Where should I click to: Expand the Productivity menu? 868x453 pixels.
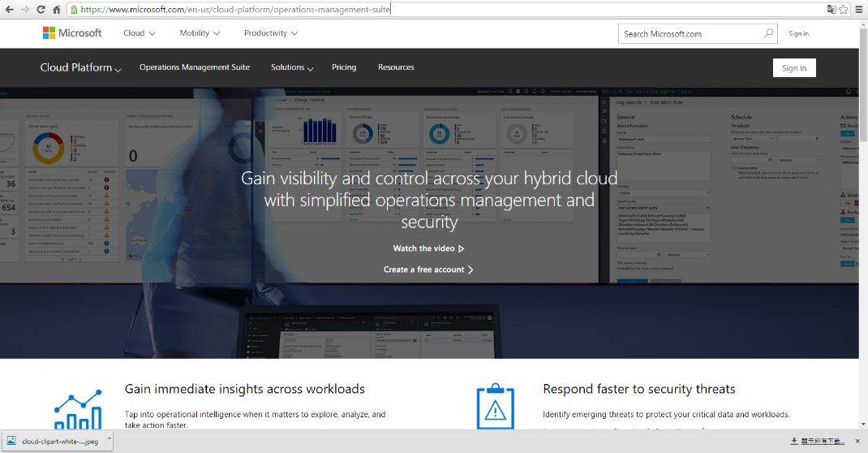coord(271,33)
